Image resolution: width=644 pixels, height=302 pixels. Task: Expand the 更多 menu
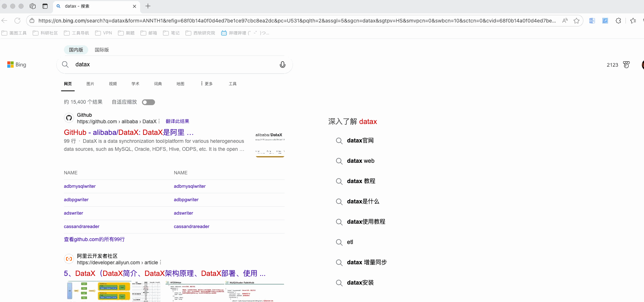pyautogui.click(x=207, y=84)
